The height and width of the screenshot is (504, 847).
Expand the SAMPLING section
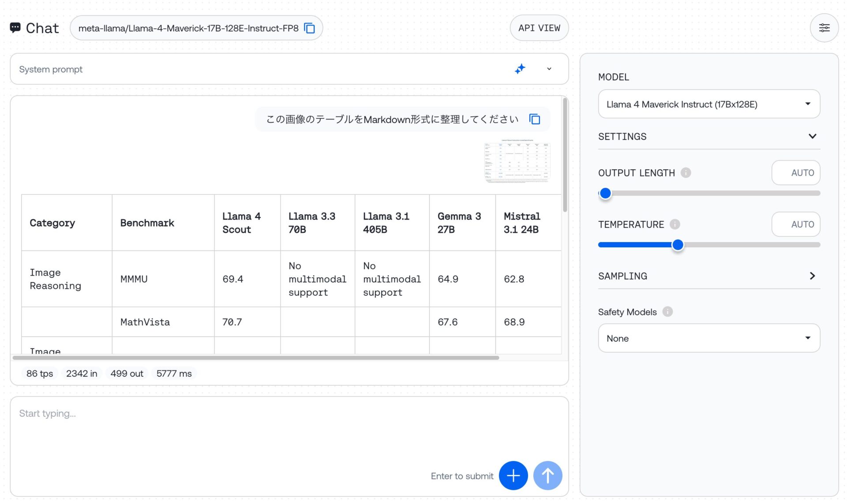[x=812, y=276]
